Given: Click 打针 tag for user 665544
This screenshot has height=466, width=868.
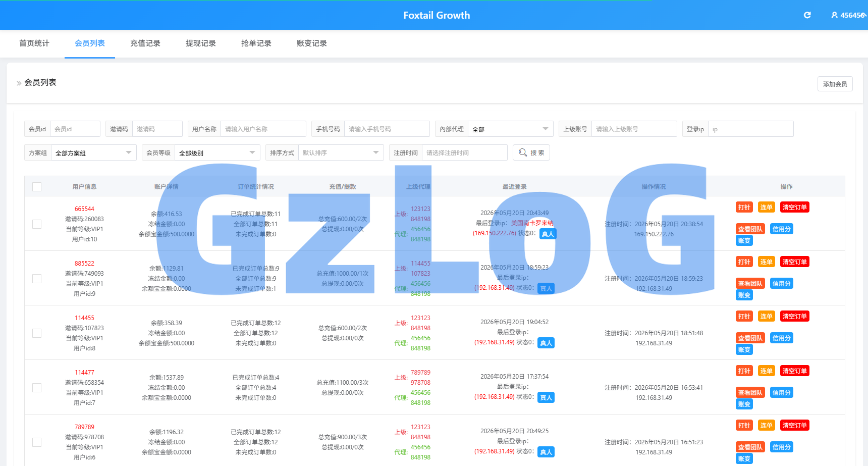Looking at the screenshot, I should coord(744,208).
